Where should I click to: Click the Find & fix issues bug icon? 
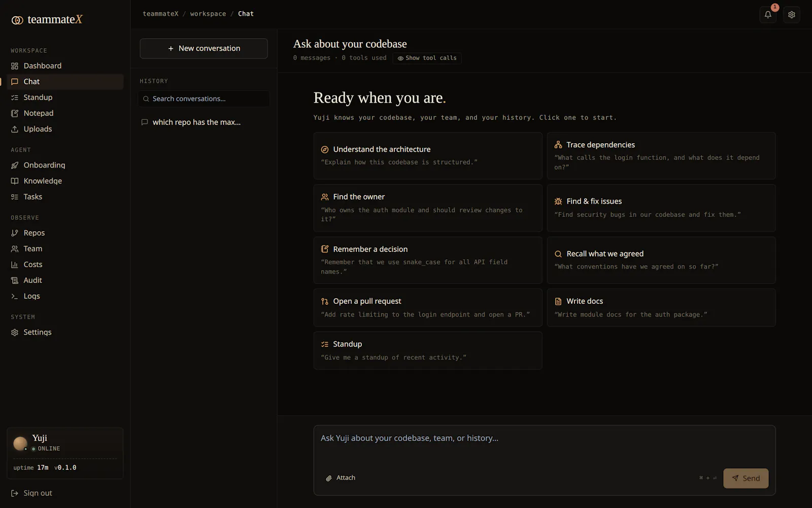coord(558,201)
